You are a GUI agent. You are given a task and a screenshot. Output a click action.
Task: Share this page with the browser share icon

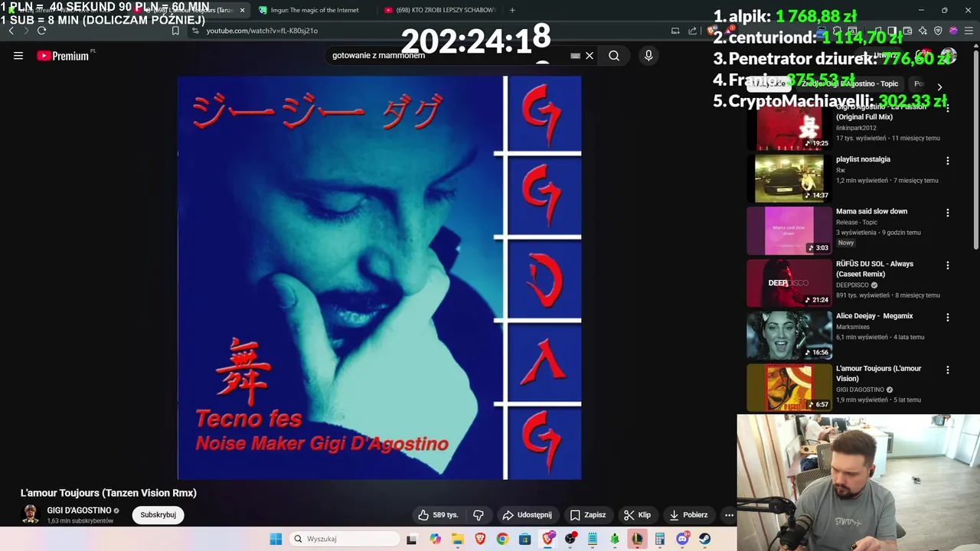tap(693, 31)
